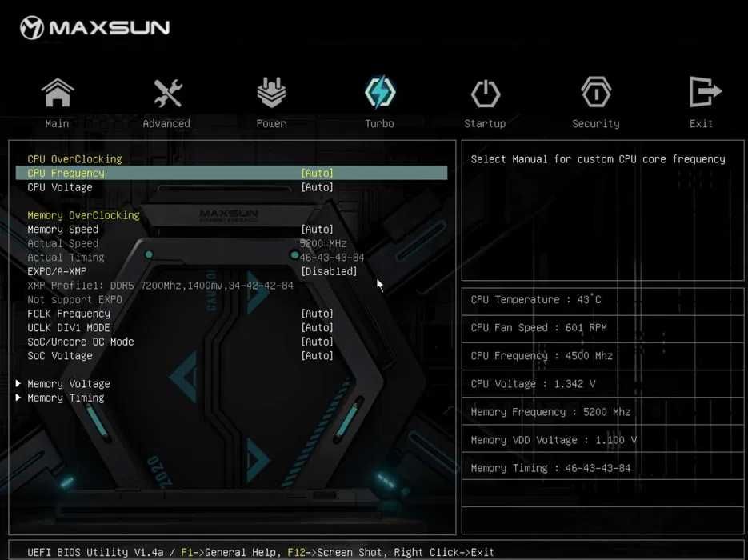This screenshot has width=748, height=560.
Task: Select the FCLK Frequency label
Action: 69,314
